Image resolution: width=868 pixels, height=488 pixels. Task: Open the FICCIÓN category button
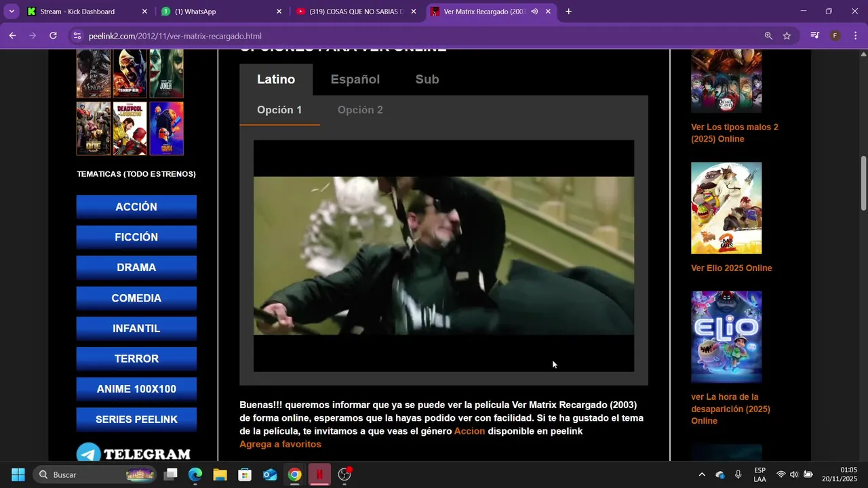click(x=136, y=237)
